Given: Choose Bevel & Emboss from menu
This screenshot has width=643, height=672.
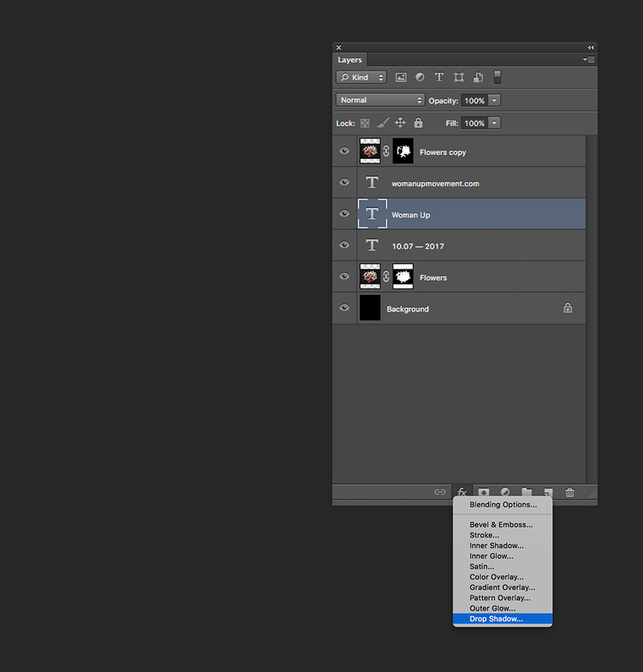Looking at the screenshot, I should [502, 524].
